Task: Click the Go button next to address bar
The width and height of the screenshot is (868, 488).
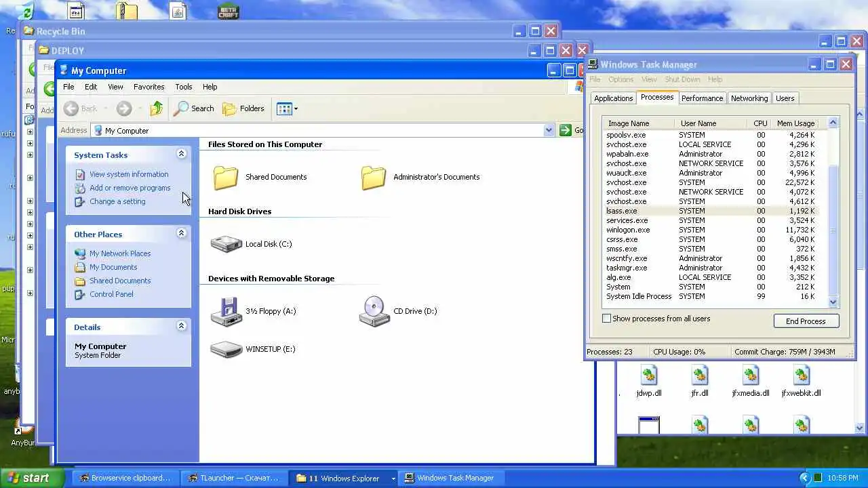Action: (x=570, y=130)
